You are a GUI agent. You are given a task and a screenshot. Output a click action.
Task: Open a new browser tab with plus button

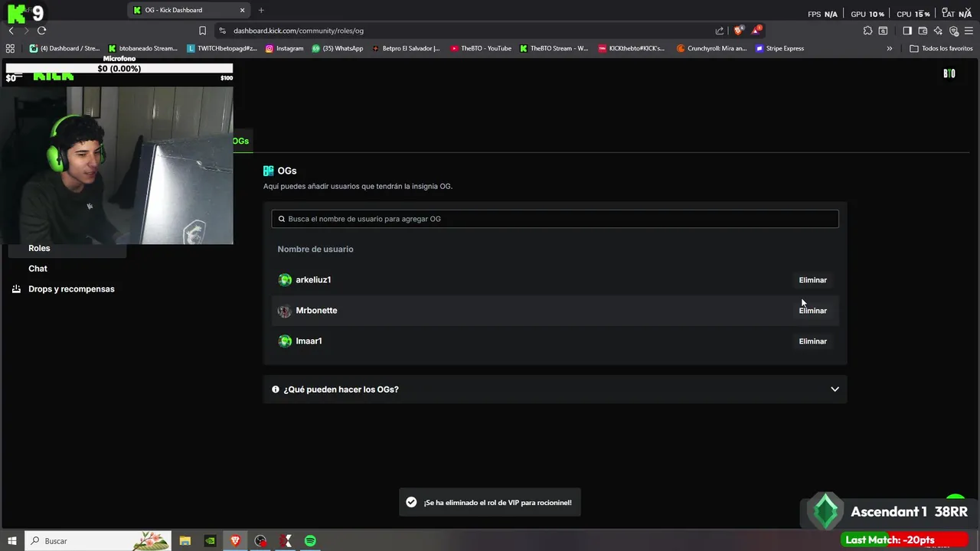(x=261, y=10)
